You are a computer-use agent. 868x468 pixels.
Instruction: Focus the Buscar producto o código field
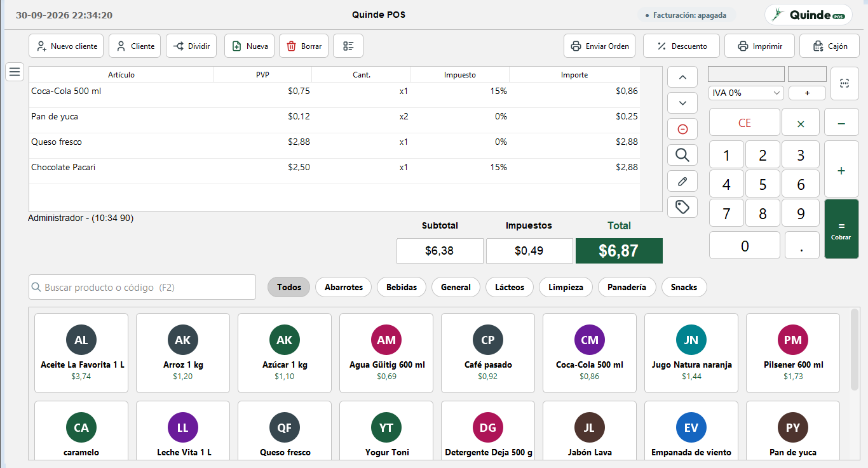click(x=142, y=287)
